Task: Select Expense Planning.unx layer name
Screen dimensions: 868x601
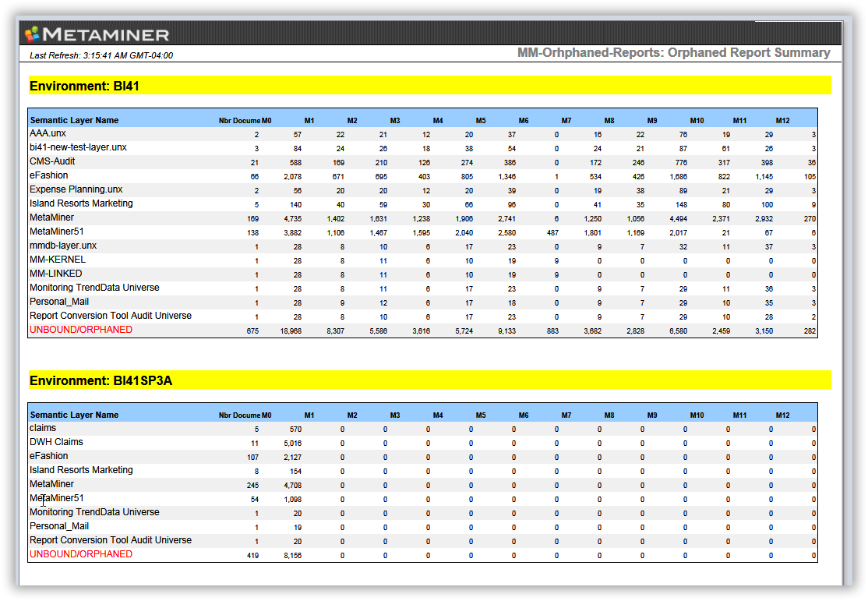Action: 76,189
